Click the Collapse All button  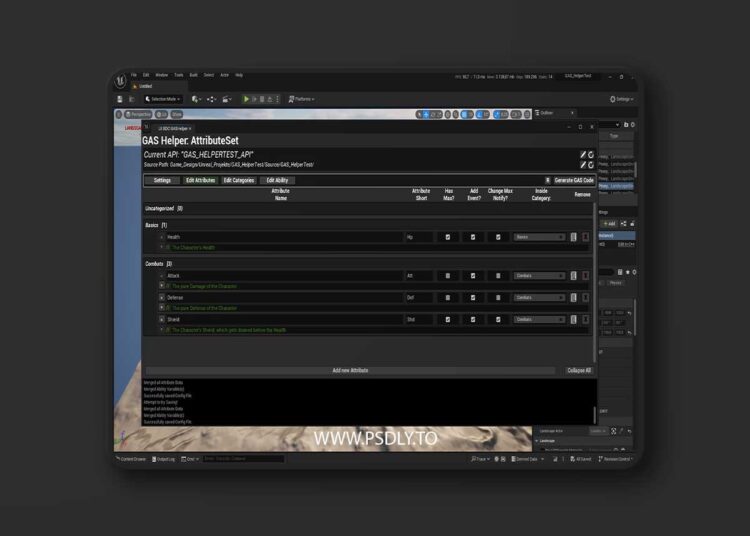pos(579,370)
